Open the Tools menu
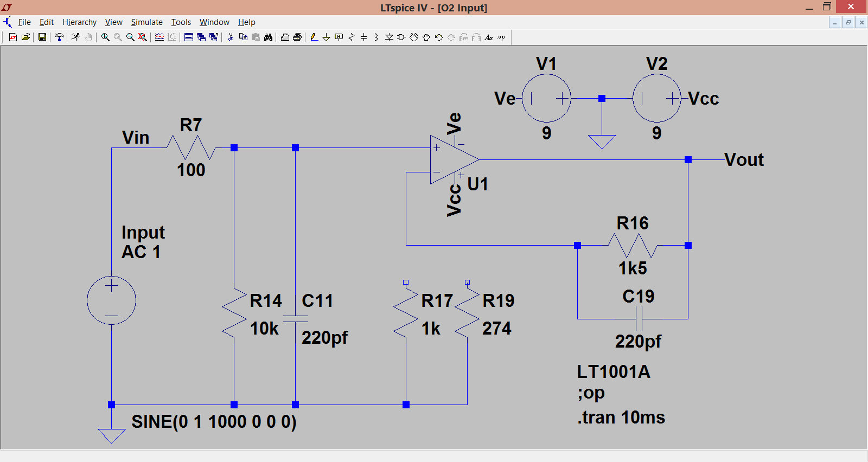This screenshot has height=462, width=868. [x=181, y=22]
